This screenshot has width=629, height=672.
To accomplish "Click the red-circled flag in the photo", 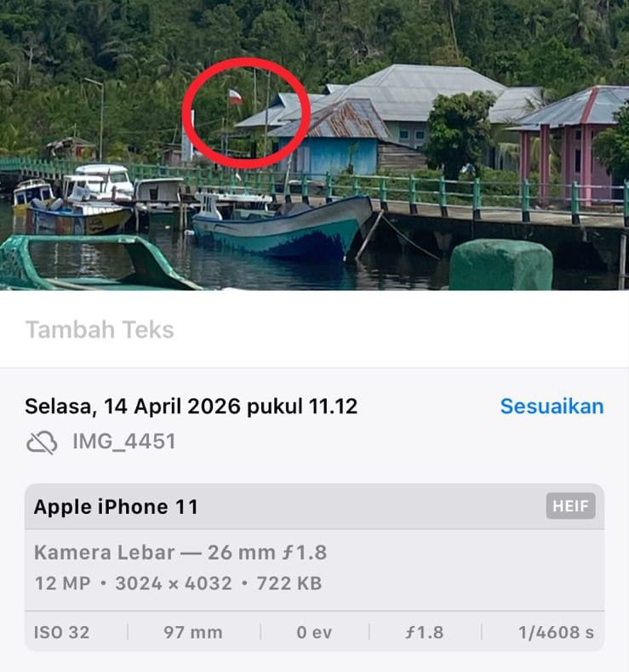I will click(235, 97).
